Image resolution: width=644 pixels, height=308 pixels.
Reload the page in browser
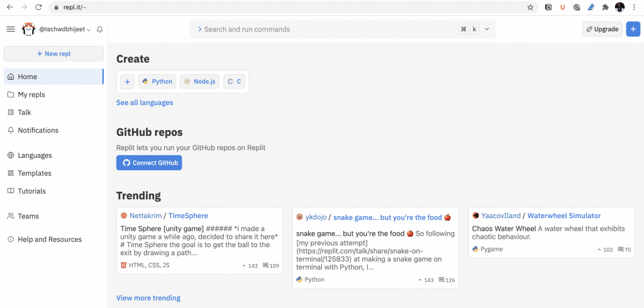pyautogui.click(x=38, y=7)
